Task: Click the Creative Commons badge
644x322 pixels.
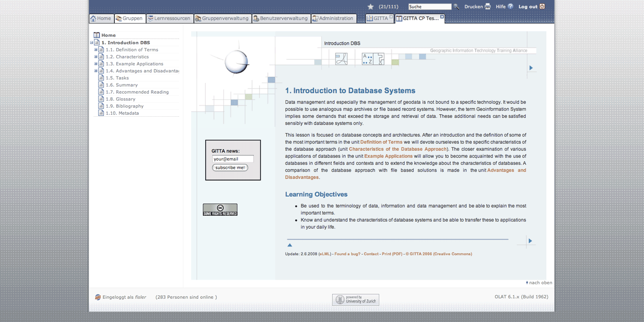Action: (x=220, y=210)
